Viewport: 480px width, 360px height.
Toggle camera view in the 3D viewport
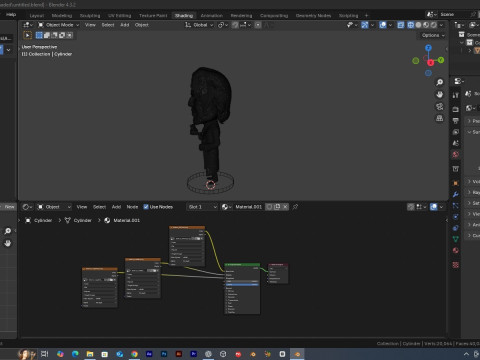click(x=440, y=107)
